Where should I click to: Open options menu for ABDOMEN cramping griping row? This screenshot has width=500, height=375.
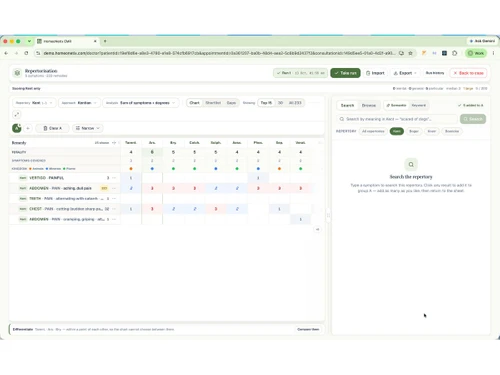coord(114,219)
